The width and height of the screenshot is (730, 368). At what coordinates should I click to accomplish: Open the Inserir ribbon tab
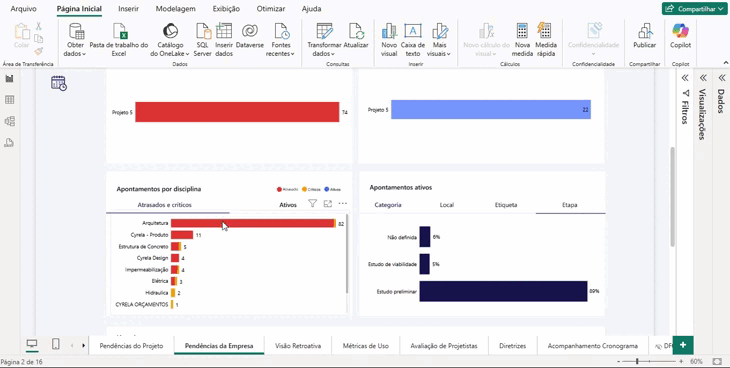[128, 8]
